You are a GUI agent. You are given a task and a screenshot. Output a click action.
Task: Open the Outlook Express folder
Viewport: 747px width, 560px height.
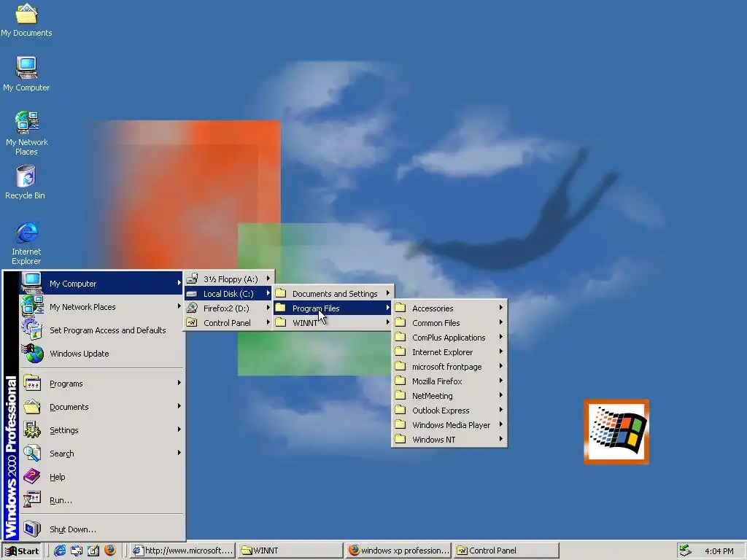(449, 411)
